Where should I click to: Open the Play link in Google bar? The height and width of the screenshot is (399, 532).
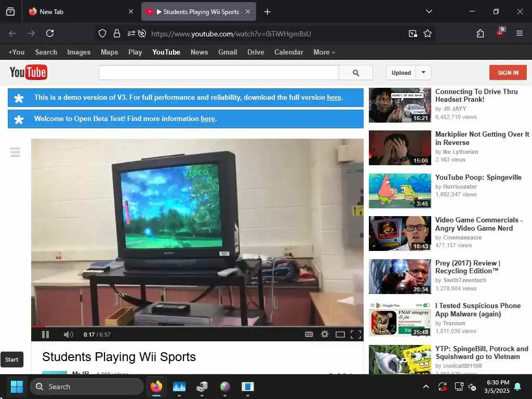tap(135, 52)
